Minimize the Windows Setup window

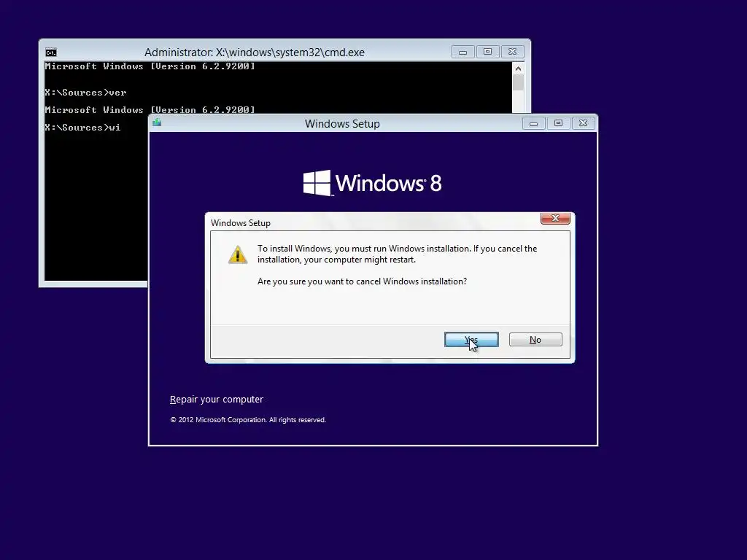click(x=533, y=123)
